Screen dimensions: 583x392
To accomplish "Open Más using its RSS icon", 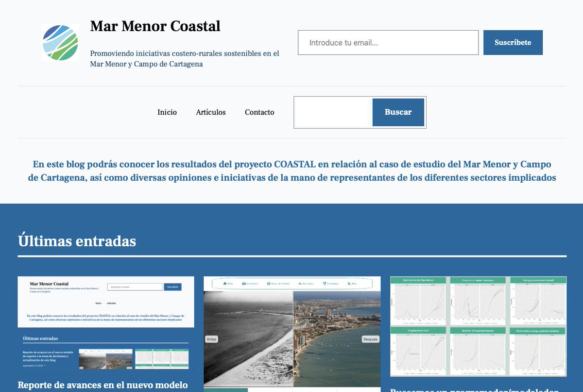I will click(349, 283).
